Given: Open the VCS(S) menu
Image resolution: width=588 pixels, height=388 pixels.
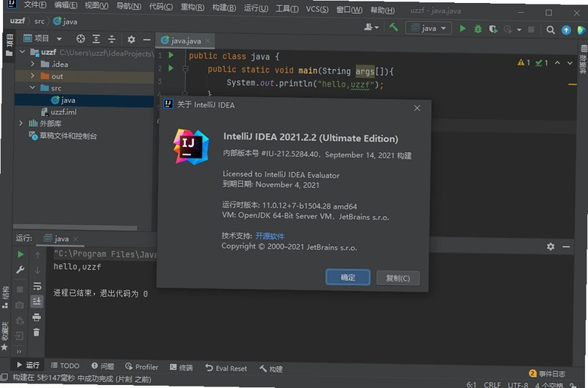Looking at the screenshot, I should (x=317, y=9).
